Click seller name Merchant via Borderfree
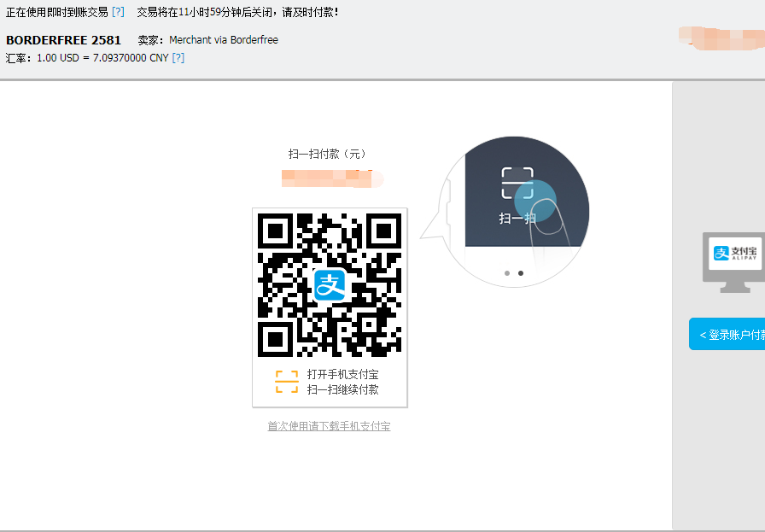The height and width of the screenshot is (532, 765). 224,40
